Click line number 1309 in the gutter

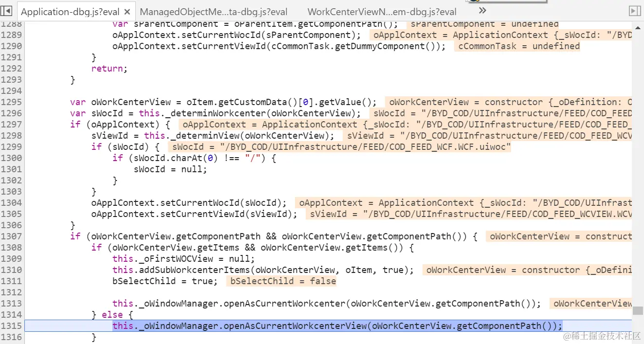(11, 259)
